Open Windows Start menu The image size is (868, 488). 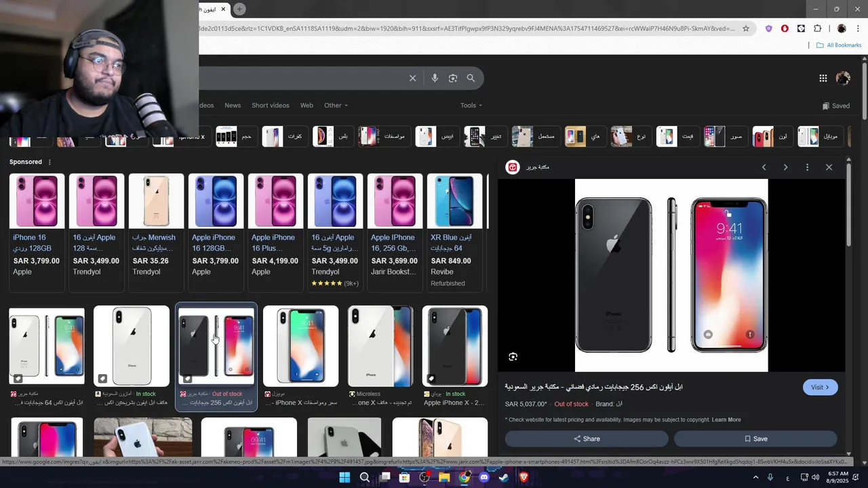pyautogui.click(x=344, y=477)
